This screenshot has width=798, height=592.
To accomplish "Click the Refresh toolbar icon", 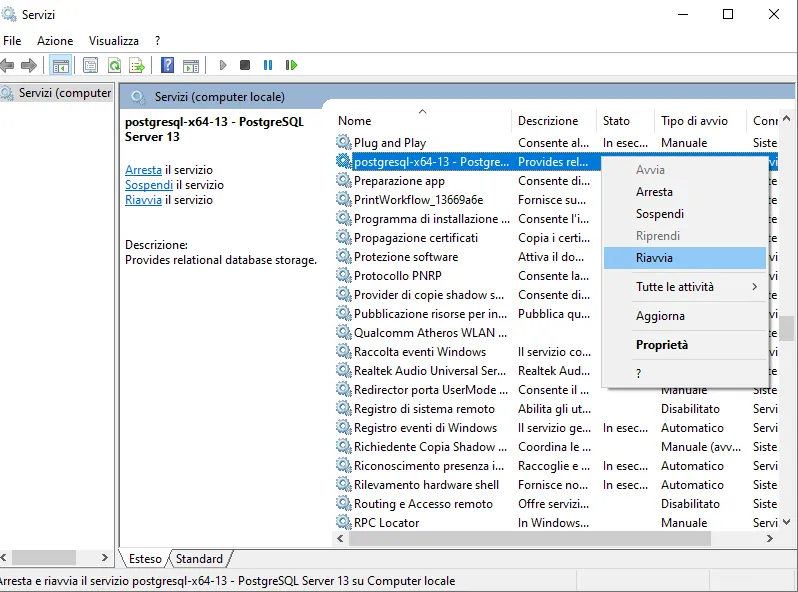I will point(115,65).
